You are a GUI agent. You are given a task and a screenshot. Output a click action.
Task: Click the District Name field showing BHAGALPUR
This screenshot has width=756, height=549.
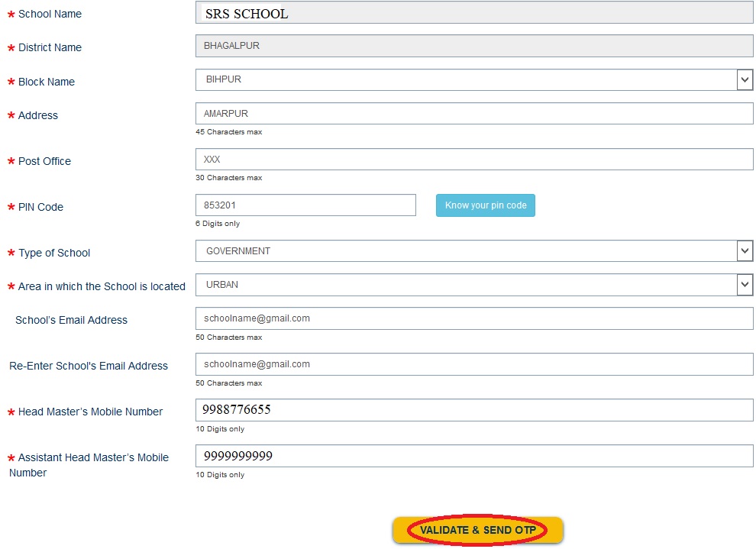(473, 46)
